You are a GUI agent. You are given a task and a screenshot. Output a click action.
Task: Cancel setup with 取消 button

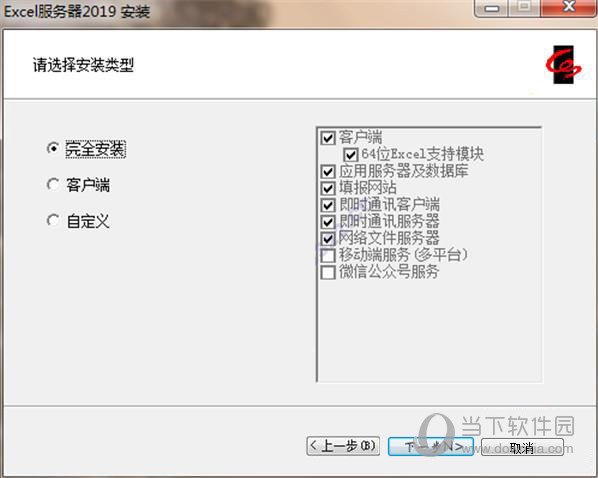pyautogui.click(x=522, y=447)
